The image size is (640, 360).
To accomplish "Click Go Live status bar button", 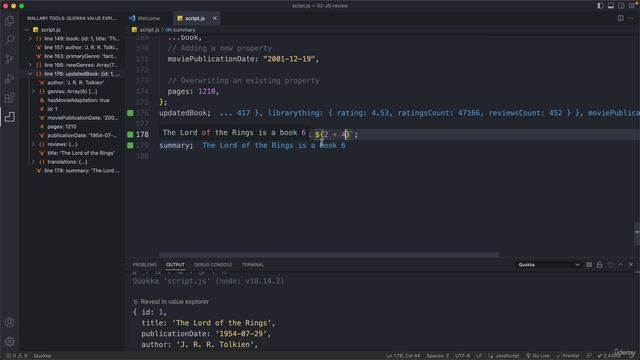I will pyautogui.click(x=538, y=356).
